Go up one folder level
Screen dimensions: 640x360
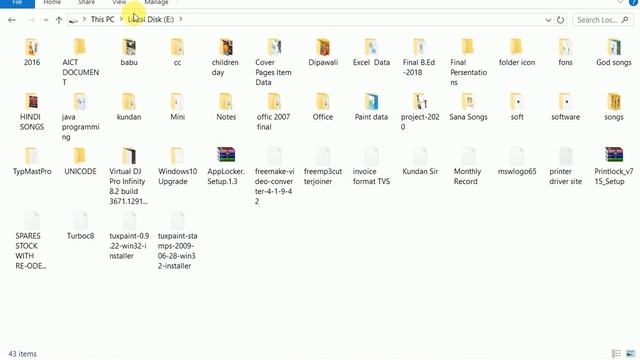click(59, 20)
